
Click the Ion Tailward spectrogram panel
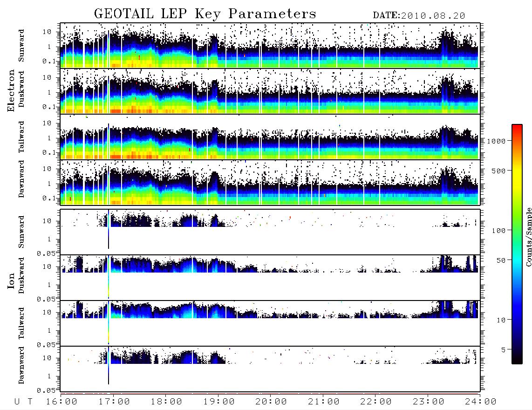[x=270, y=323]
